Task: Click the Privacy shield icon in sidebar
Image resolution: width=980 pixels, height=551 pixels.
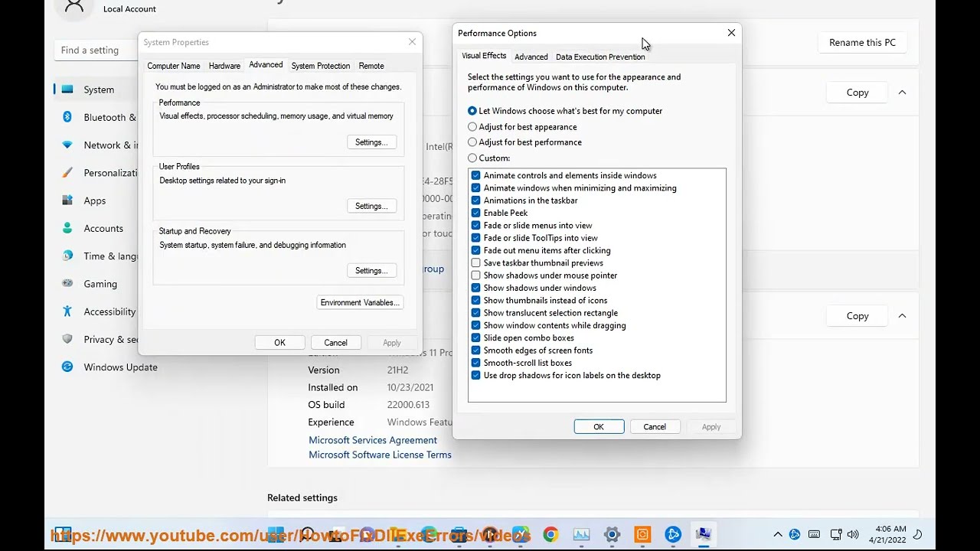Action: pyautogui.click(x=67, y=339)
